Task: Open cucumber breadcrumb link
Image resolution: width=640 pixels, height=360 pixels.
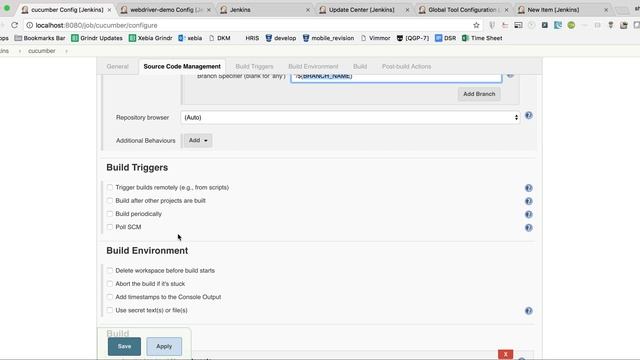Action: coord(42,51)
